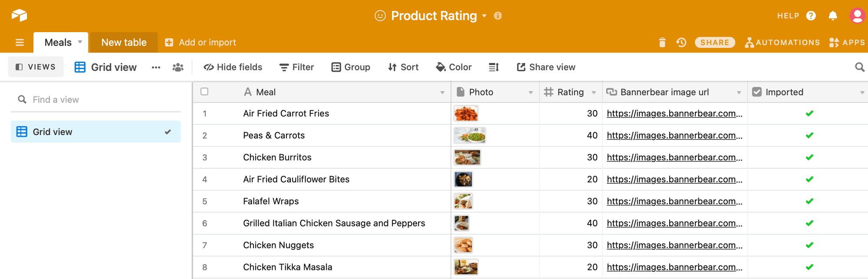Open notifications bell icon
This screenshot has width=868, height=279.
832,16
